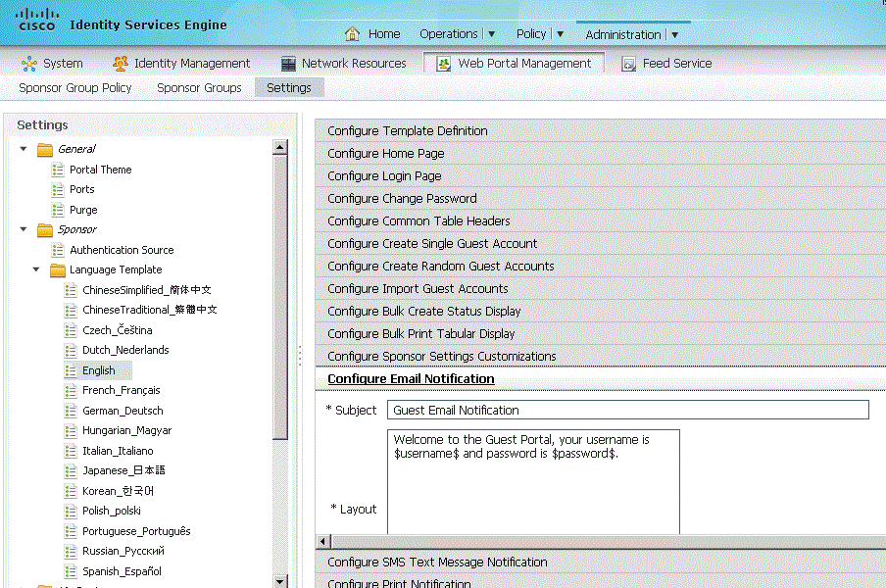
Task: Click the settings tree vertical scrollbar thumb
Action: point(279,298)
